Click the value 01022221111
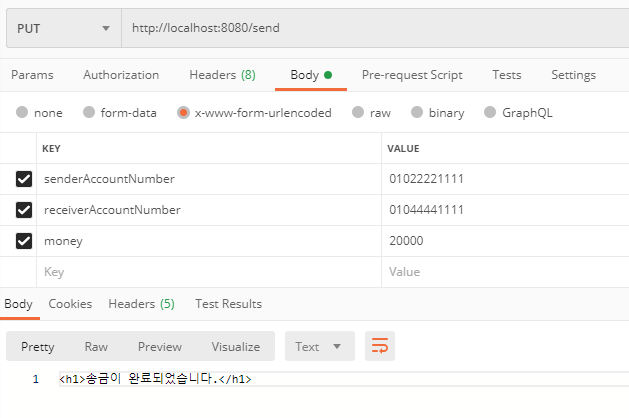629x418 pixels. (x=426, y=179)
